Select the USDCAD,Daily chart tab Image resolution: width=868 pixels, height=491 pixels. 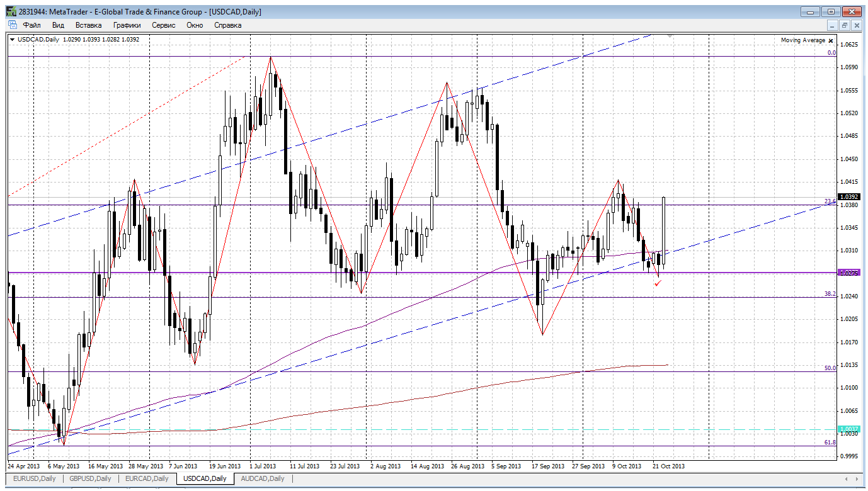(205, 478)
